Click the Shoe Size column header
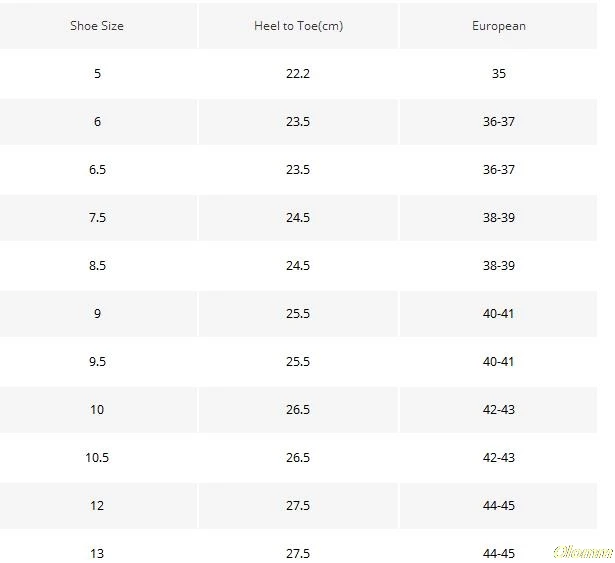The width and height of the screenshot is (615, 563). [x=97, y=26]
